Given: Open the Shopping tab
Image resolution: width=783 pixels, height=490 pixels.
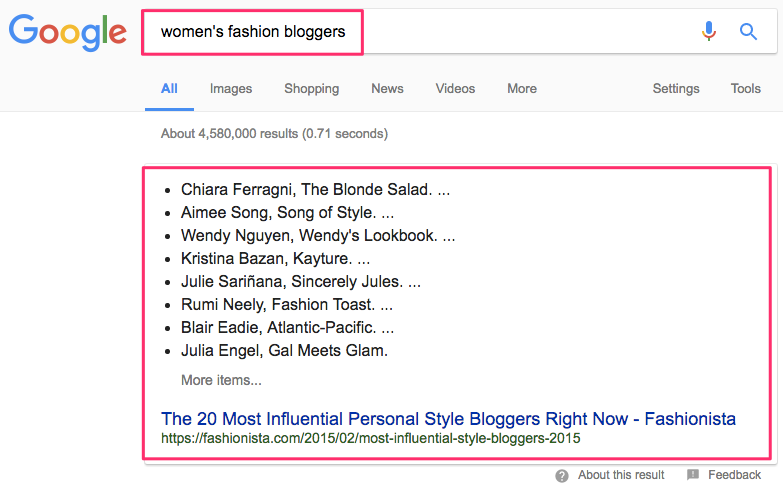Looking at the screenshot, I should 312,89.
